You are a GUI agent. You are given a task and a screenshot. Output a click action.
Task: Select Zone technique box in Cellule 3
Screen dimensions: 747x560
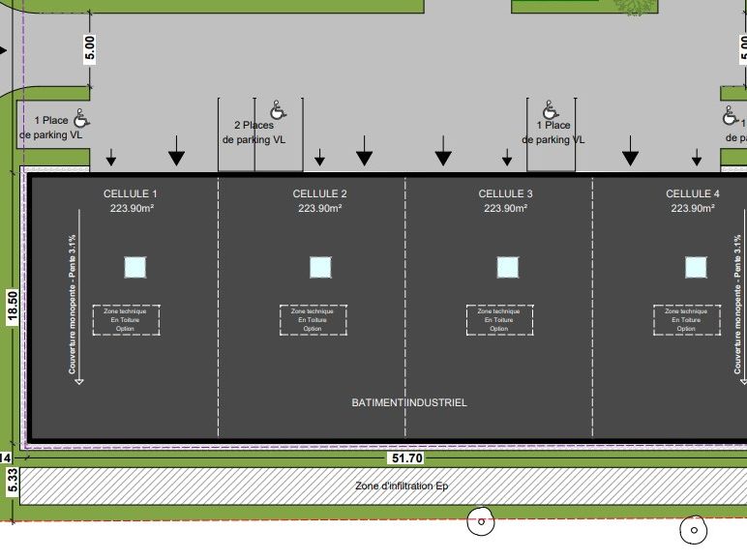(500, 320)
